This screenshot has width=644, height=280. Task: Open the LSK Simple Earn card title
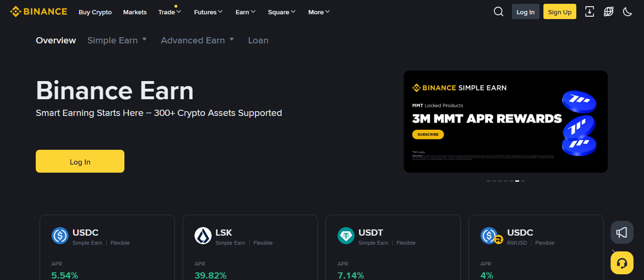[x=224, y=233]
